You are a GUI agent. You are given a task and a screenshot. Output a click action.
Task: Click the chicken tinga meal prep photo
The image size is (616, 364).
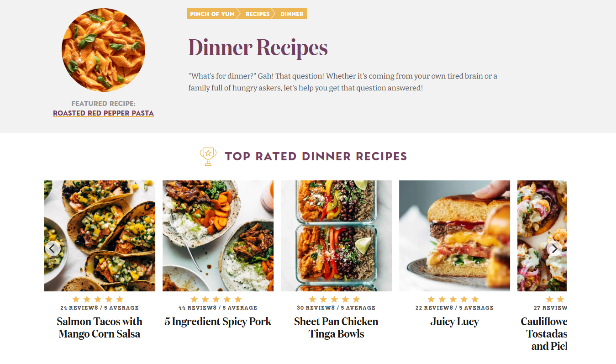click(336, 236)
